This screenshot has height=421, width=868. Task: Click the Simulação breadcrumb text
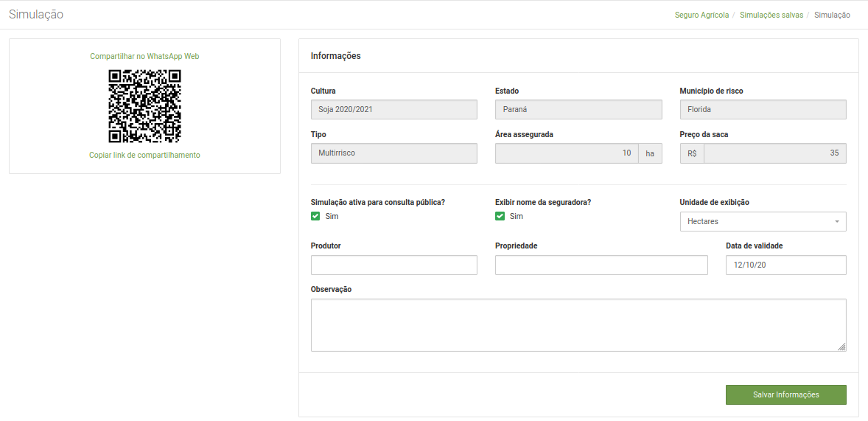(x=832, y=15)
